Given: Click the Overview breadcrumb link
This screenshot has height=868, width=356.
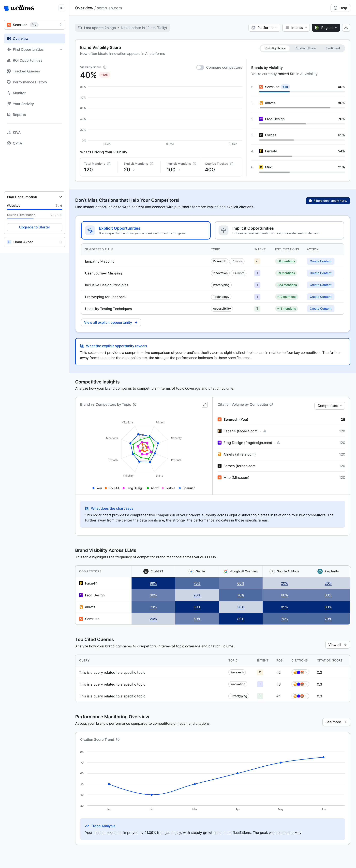Looking at the screenshot, I should point(84,8).
